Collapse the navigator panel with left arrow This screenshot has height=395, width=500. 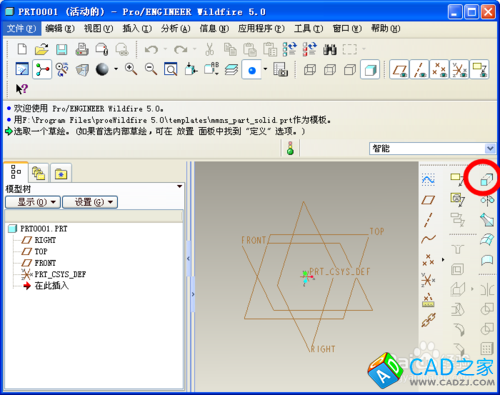pyautogui.click(x=188, y=259)
